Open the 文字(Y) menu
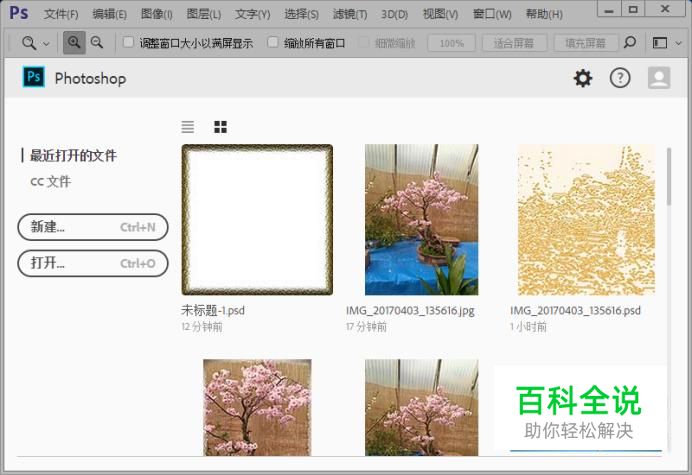Image resolution: width=692 pixels, height=475 pixels. point(252,14)
